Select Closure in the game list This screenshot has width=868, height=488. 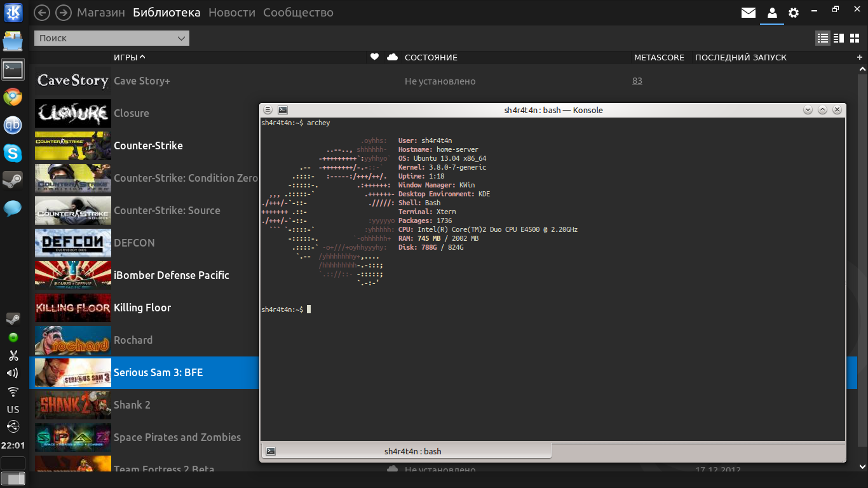tap(132, 113)
